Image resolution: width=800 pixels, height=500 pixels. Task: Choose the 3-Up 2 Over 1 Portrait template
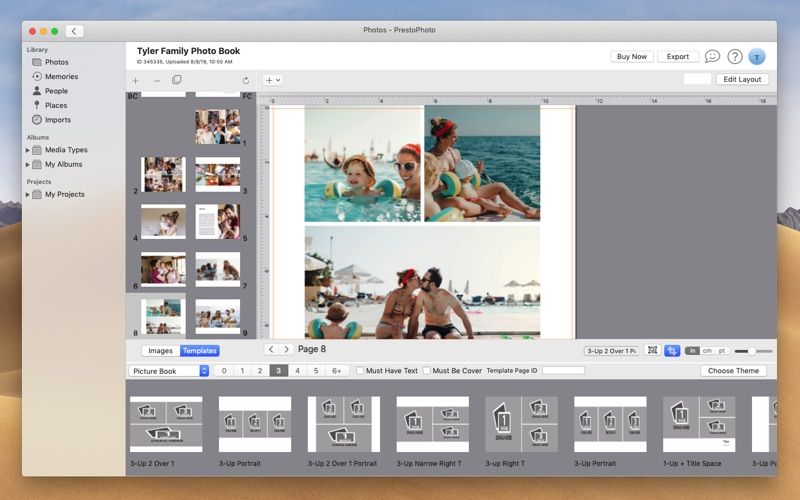point(344,424)
